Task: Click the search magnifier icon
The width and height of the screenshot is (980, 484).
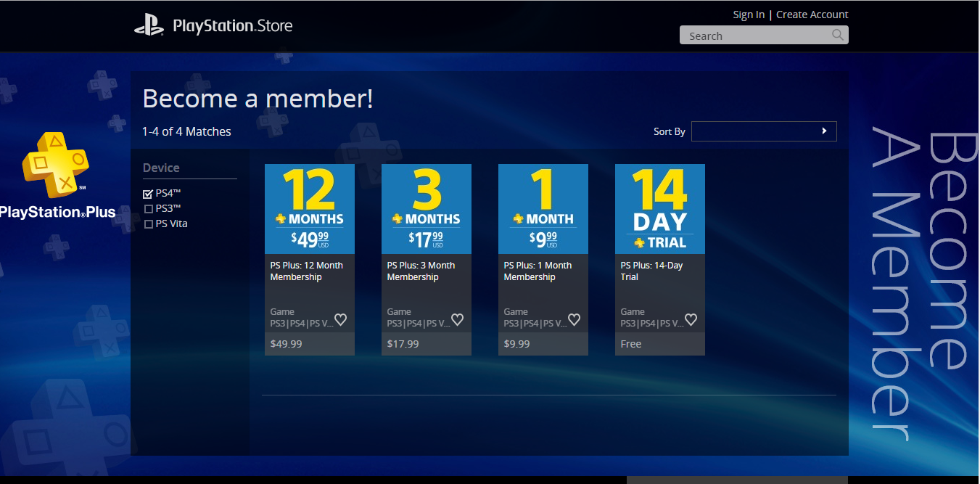Action: point(838,35)
